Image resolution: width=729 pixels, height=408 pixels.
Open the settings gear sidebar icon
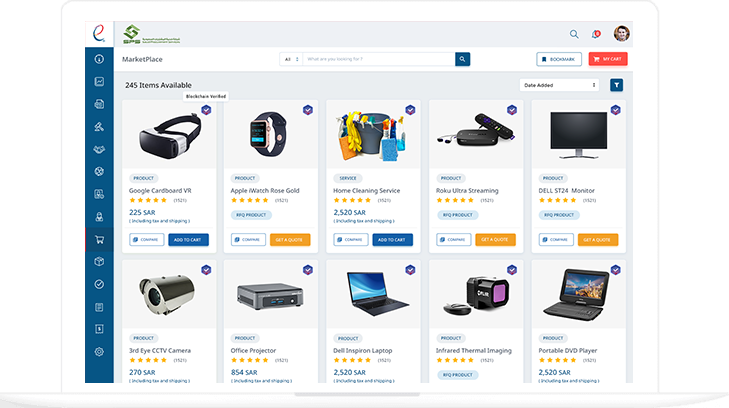(x=99, y=352)
